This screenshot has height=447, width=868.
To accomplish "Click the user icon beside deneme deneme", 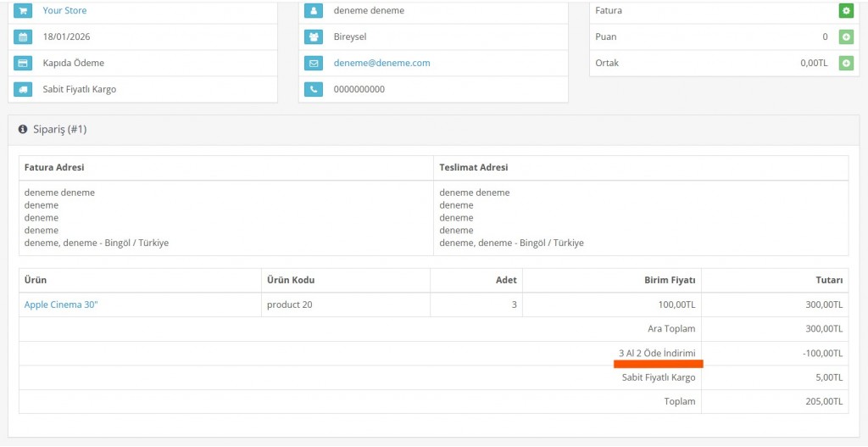I will coord(314,11).
